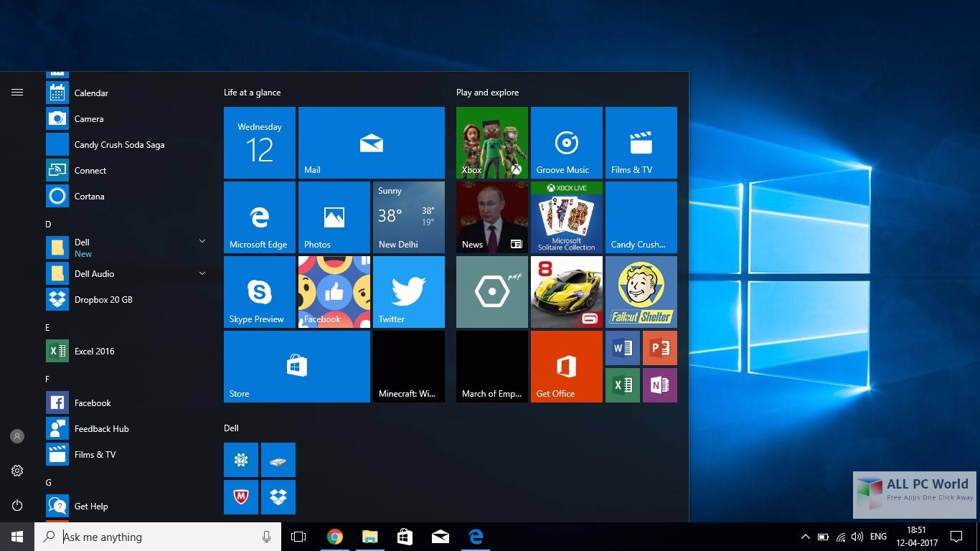This screenshot has width=980, height=551.
Task: Open the Mail tile
Action: [371, 142]
